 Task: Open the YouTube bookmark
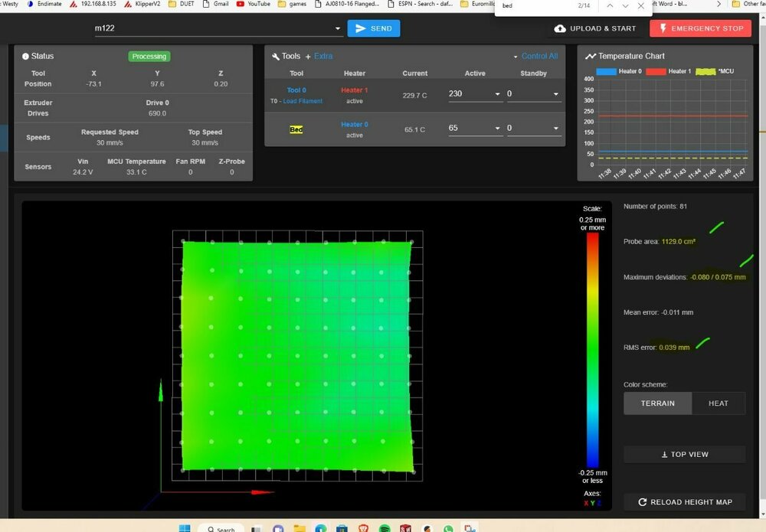pos(253,4)
